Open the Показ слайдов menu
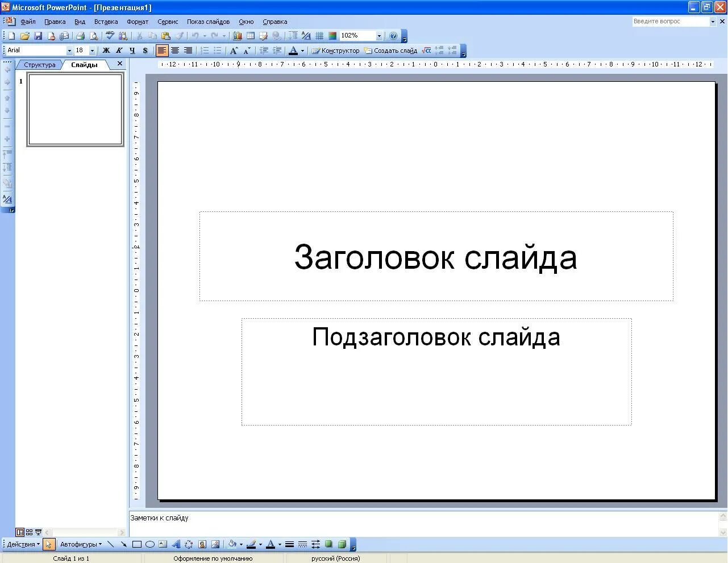 [208, 22]
